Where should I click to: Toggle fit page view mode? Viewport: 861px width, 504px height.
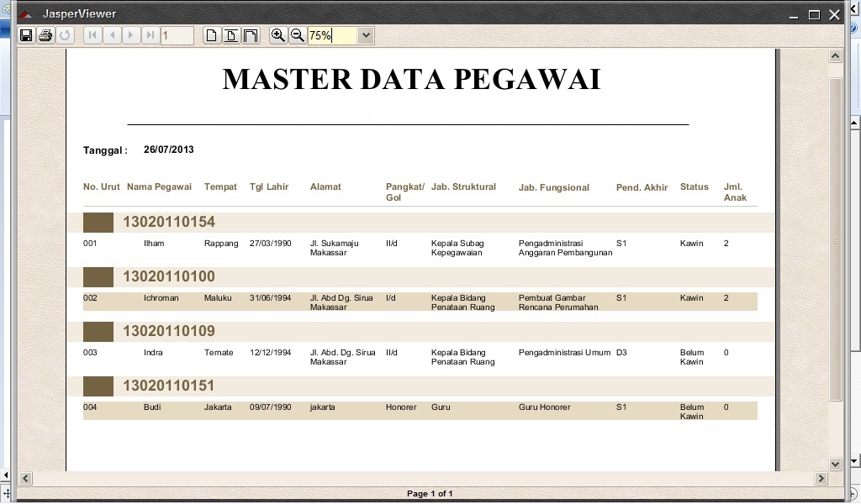point(231,34)
